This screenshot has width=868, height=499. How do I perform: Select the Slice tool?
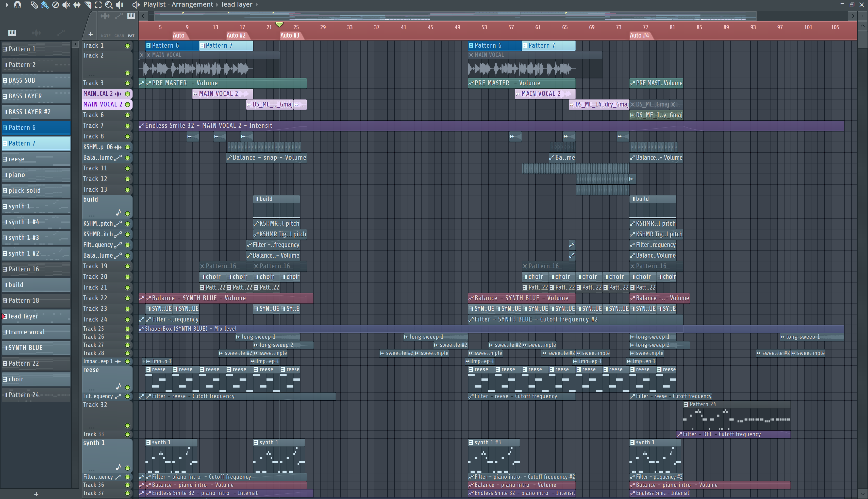88,5
